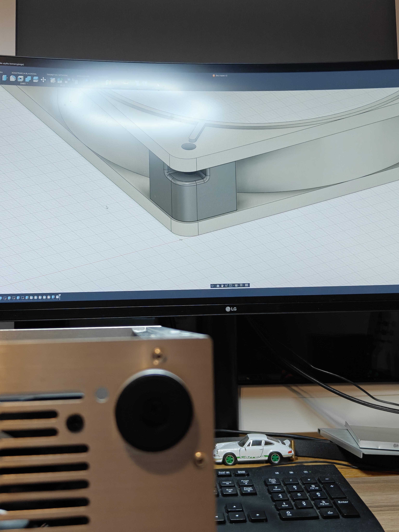Select last fillet feature in timeline
This screenshot has height=532, width=399.
point(58,297)
